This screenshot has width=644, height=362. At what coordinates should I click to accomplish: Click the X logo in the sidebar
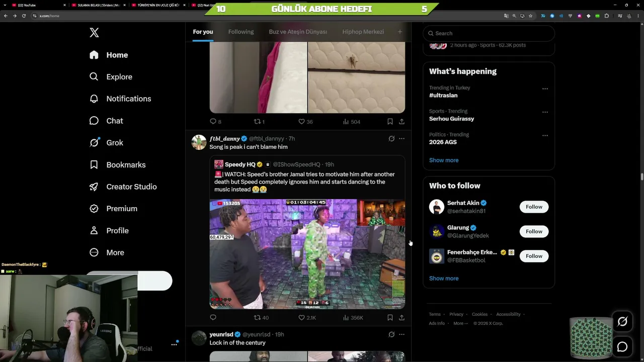[94, 33]
